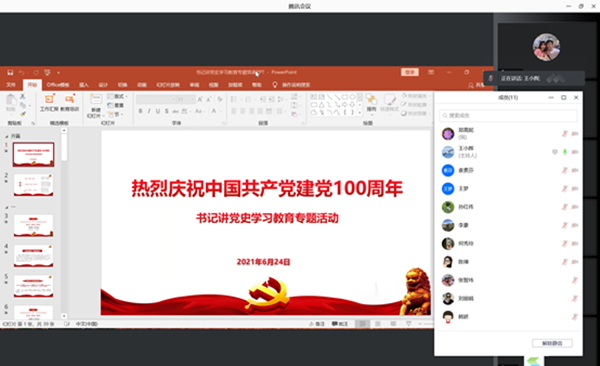This screenshot has height=366, width=600.
Task: Open the font size dropdown
Action: pos(192,100)
